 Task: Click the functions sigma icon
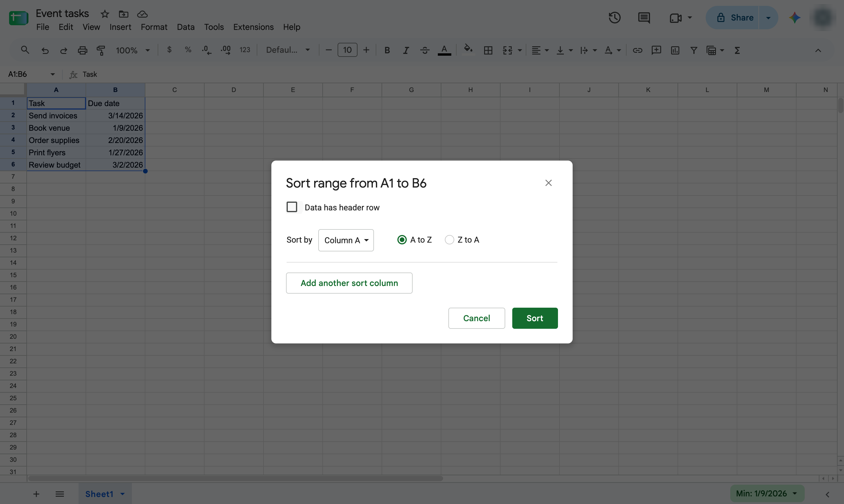click(x=737, y=50)
